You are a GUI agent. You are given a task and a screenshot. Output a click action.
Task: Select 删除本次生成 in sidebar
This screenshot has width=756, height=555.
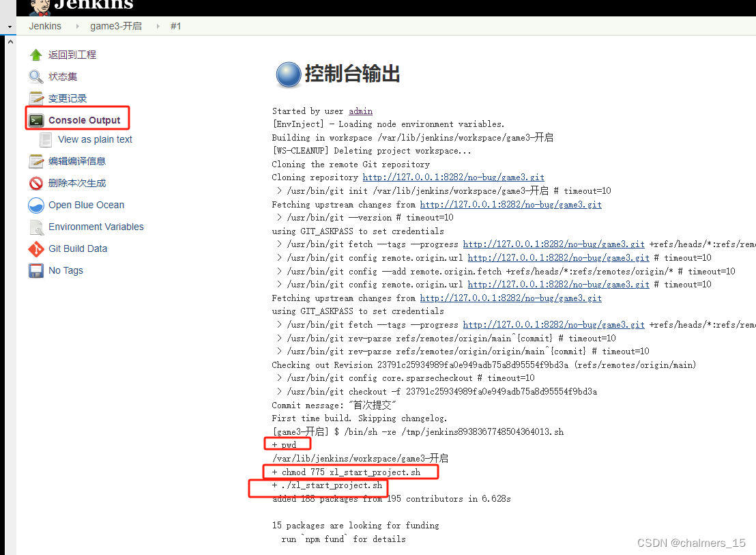point(77,183)
